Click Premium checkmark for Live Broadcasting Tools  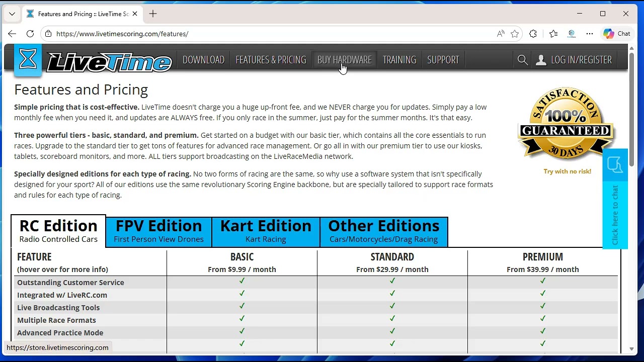coord(542,306)
